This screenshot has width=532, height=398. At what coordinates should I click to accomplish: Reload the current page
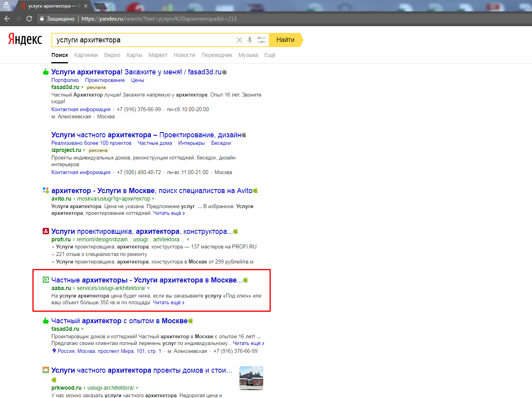[29, 19]
